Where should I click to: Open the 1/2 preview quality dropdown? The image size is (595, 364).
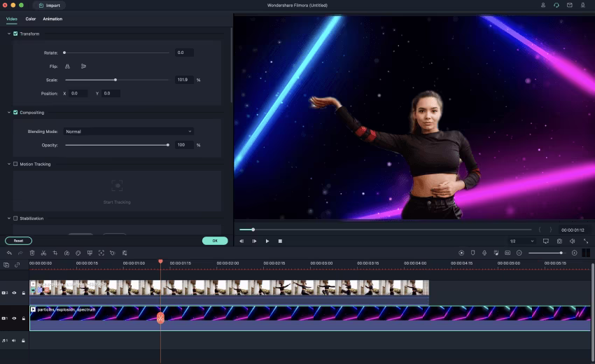(x=521, y=241)
